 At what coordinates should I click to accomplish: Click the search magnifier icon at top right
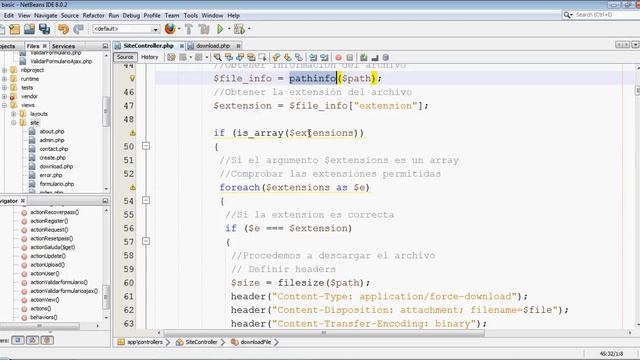point(567,15)
